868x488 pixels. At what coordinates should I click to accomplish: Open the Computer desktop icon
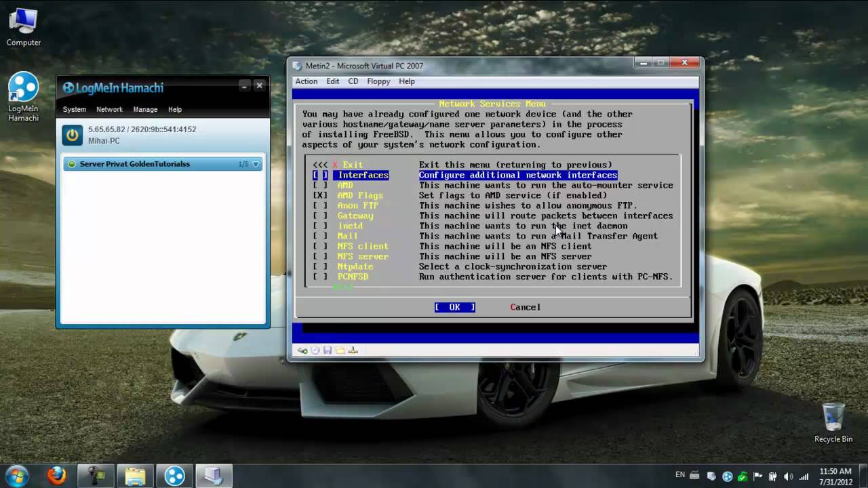click(23, 27)
